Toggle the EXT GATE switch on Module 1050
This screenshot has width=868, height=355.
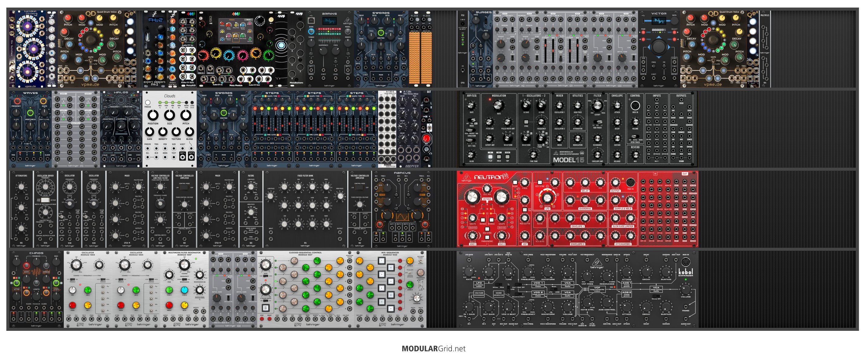420,261
